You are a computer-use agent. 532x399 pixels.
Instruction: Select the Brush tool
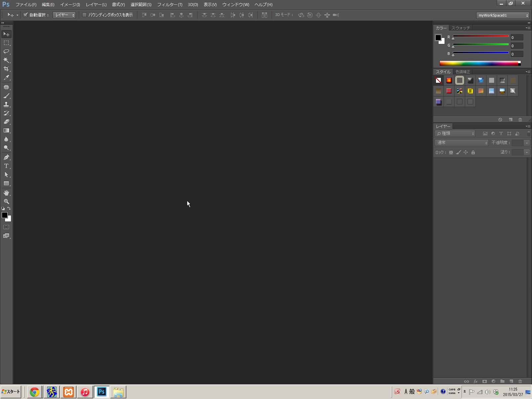tap(6, 96)
